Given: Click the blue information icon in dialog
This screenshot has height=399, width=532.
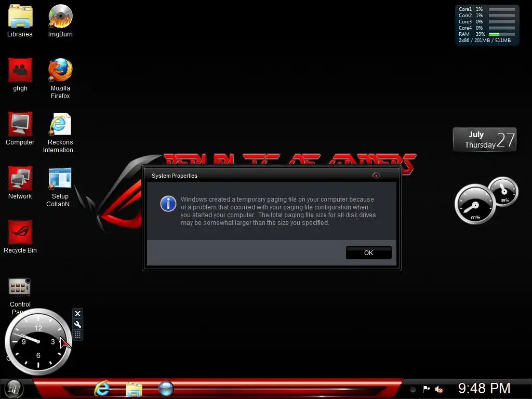Looking at the screenshot, I should coord(168,204).
